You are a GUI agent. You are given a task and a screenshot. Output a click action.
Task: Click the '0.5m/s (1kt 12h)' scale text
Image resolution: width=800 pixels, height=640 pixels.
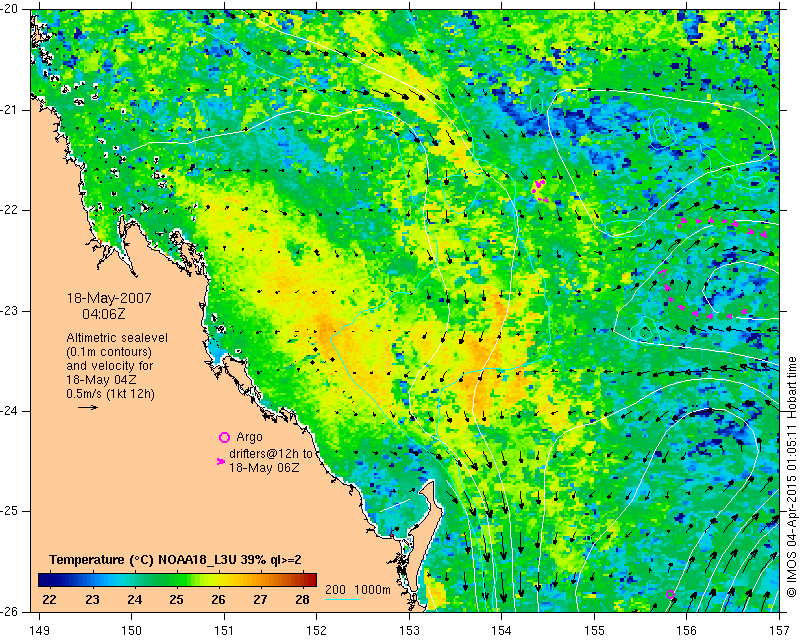111,394
